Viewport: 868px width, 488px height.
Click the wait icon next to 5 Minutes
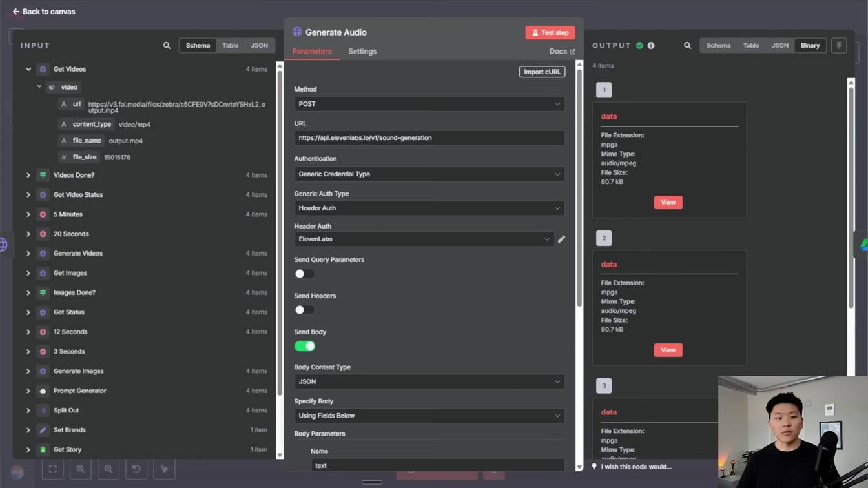tap(43, 214)
